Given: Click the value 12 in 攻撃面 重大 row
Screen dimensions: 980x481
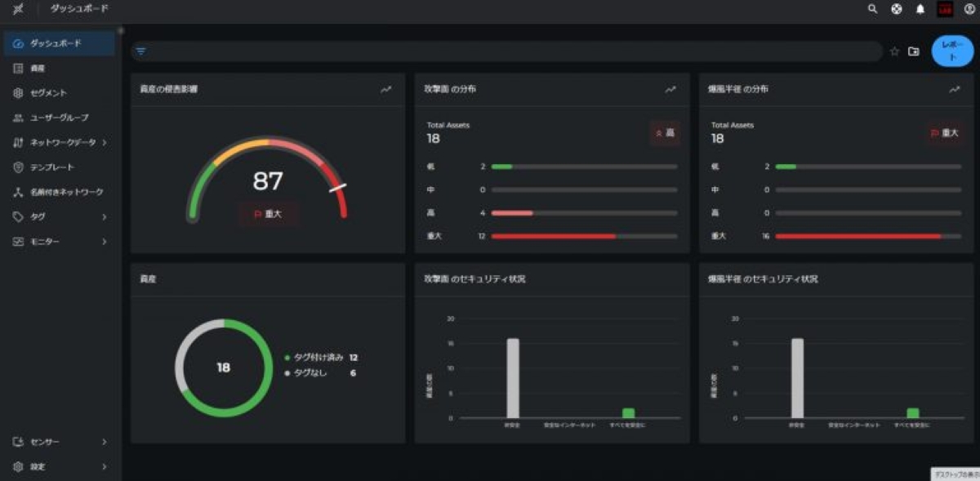Looking at the screenshot, I should click(482, 236).
